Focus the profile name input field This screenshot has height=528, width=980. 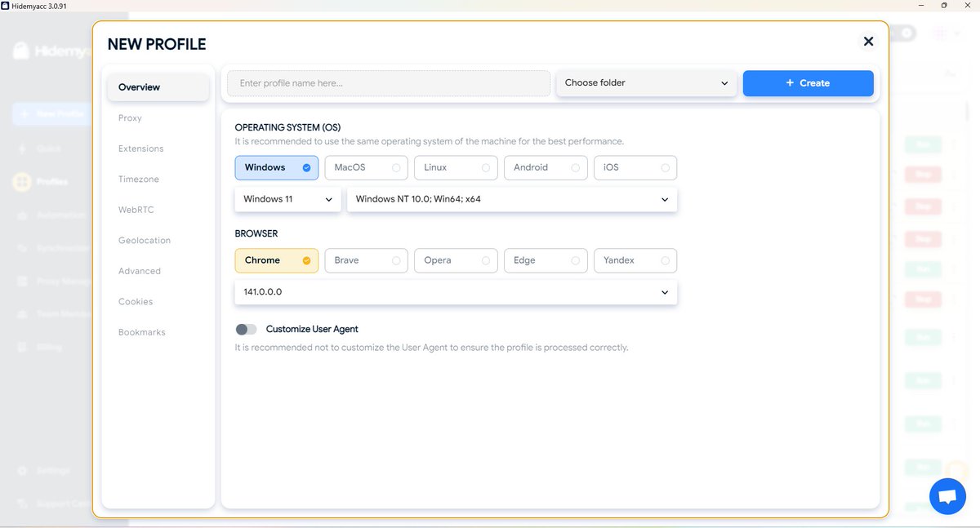(x=389, y=83)
